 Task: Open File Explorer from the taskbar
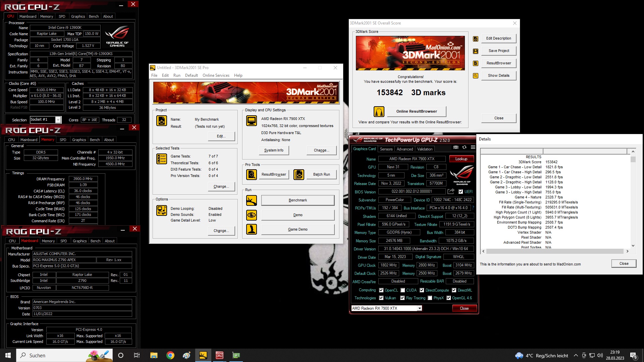(x=154, y=355)
